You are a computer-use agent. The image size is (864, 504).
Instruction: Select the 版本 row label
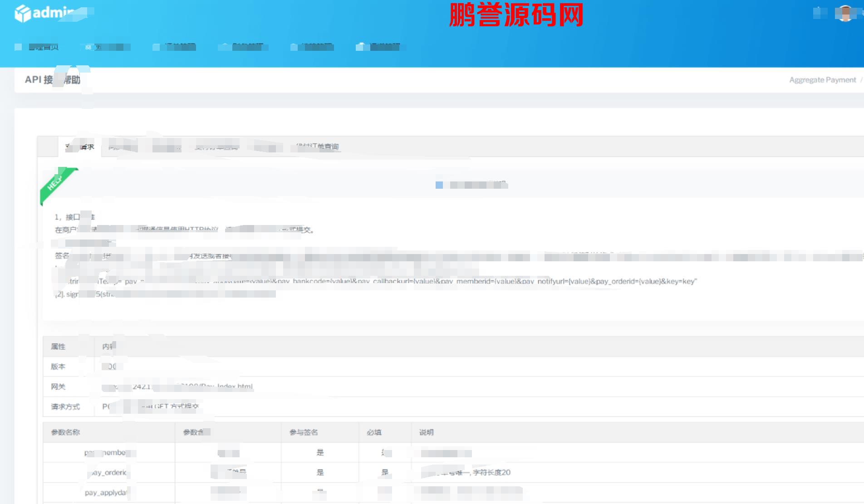coord(58,367)
